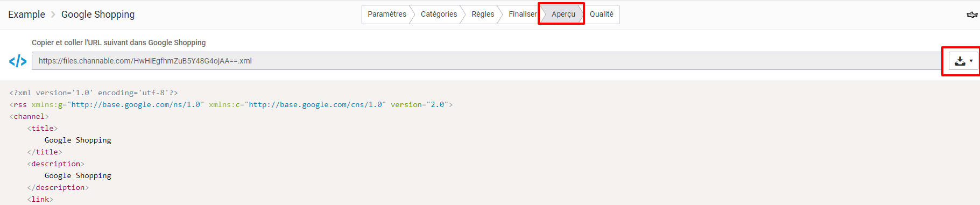Go to the Finaliser step

click(x=523, y=15)
